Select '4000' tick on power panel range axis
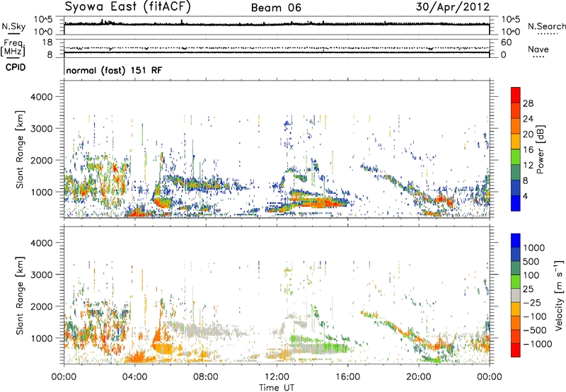This screenshot has height=392, width=566. [x=42, y=97]
